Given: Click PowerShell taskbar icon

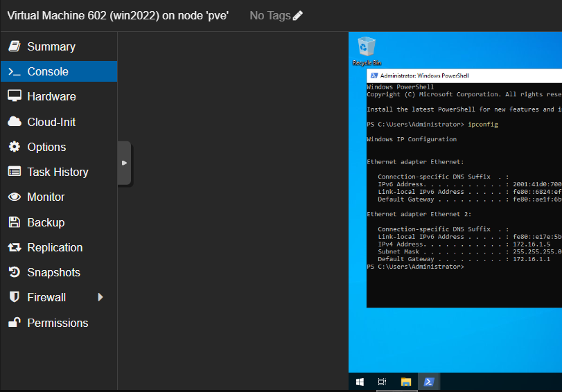Looking at the screenshot, I should 429,382.
